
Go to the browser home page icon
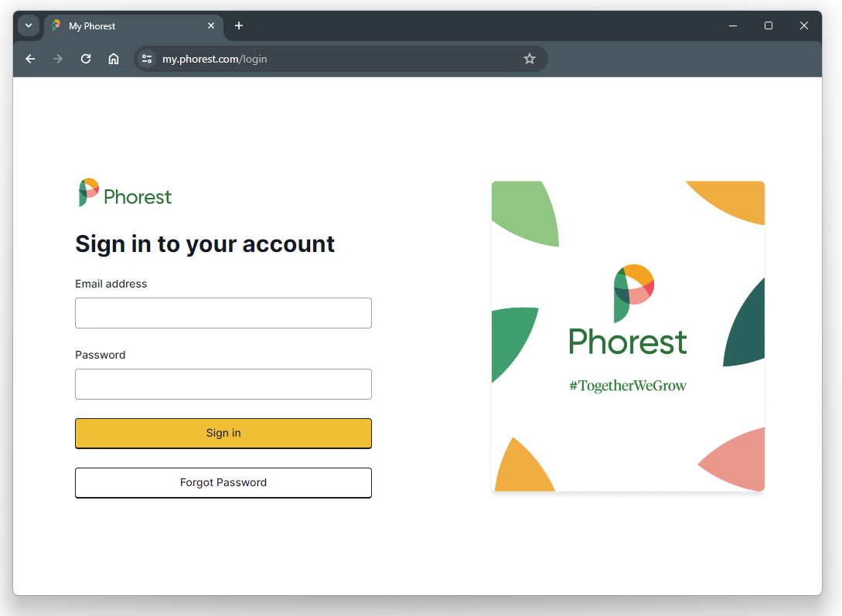114,59
